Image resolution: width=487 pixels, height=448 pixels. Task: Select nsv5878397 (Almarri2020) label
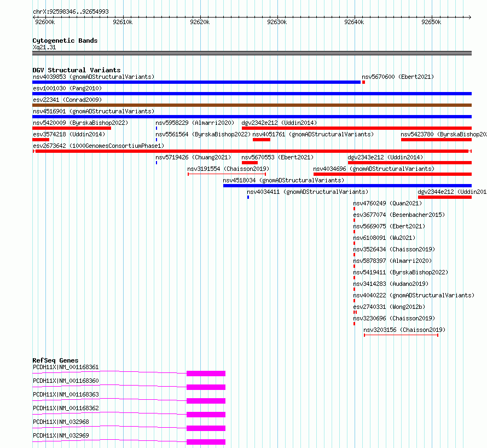click(392, 261)
